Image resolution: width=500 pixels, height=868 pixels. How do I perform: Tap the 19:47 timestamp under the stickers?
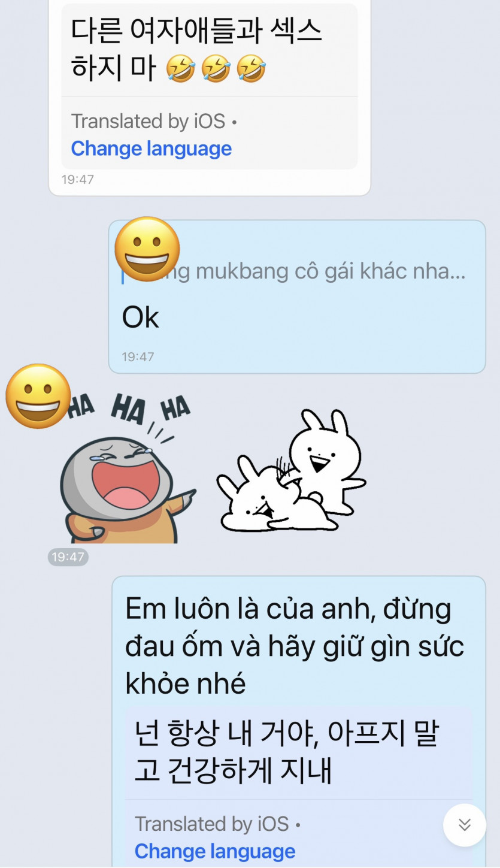(x=68, y=557)
